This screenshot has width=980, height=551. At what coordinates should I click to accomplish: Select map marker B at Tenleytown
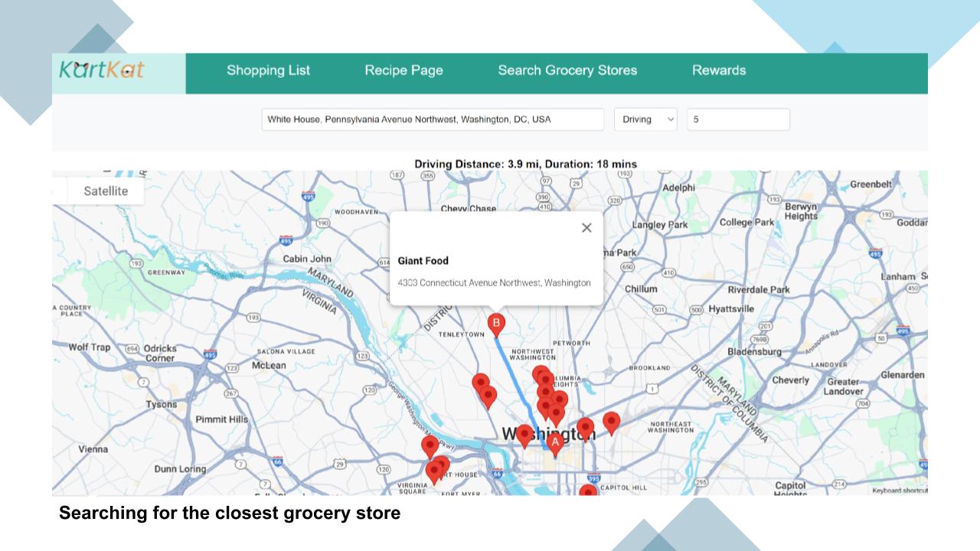[496, 324]
